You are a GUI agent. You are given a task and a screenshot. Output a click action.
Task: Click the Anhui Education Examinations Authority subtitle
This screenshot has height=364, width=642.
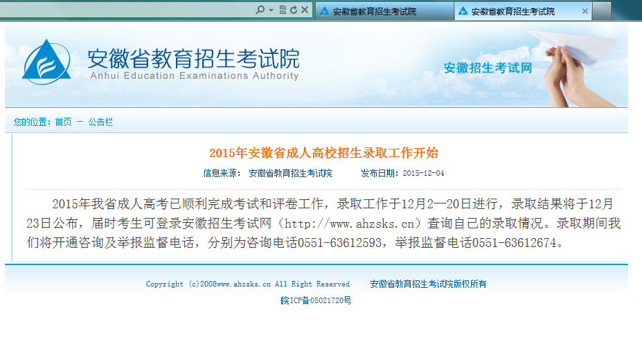coord(195,75)
